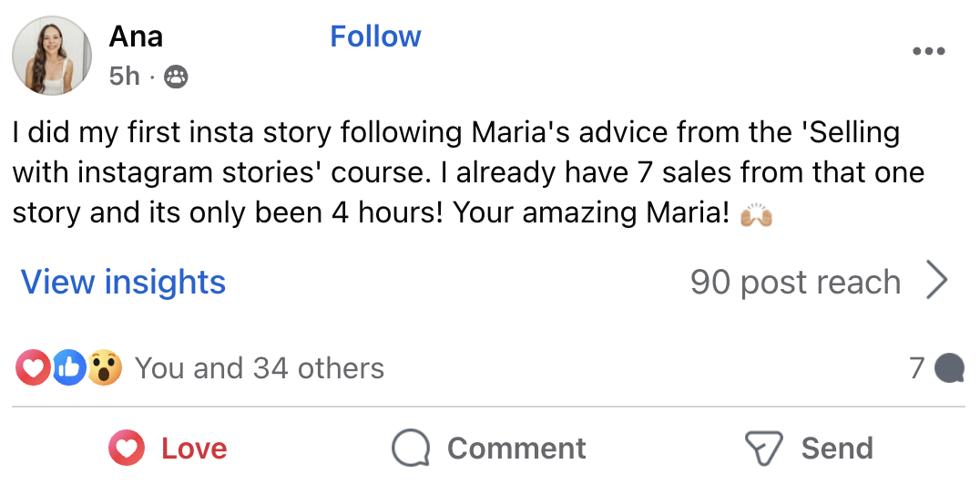
Task: Show who reacted: You and 34 others
Action: (260, 368)
